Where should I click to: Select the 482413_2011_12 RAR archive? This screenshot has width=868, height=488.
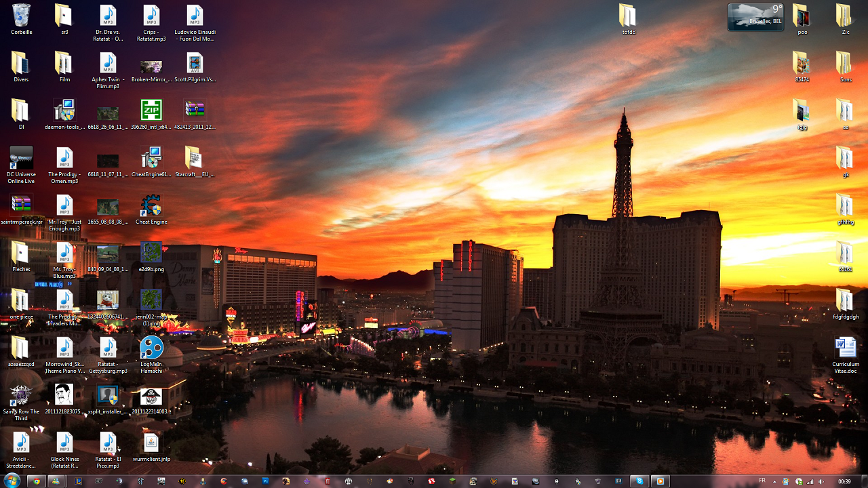click(195, 114)
